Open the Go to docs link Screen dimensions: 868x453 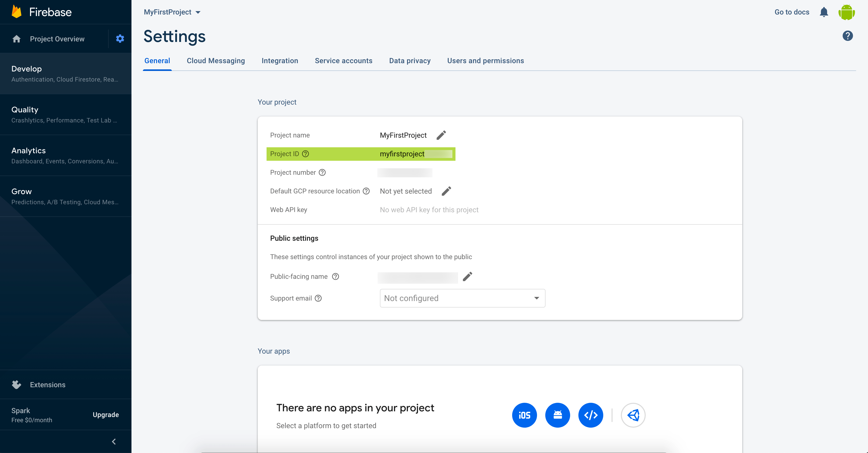[791, 12]
